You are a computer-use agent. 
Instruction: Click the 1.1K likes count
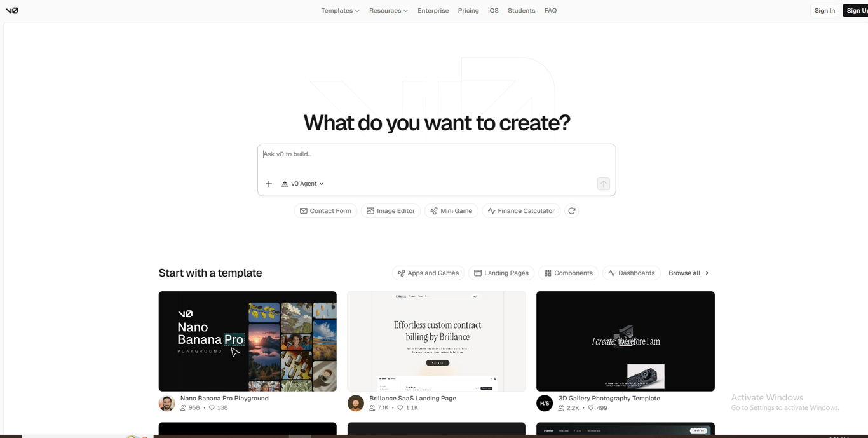click(x=412, y=408)
